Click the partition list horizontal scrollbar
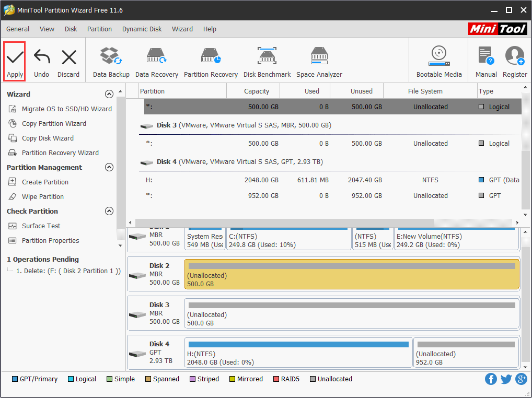 click(285, 223)
